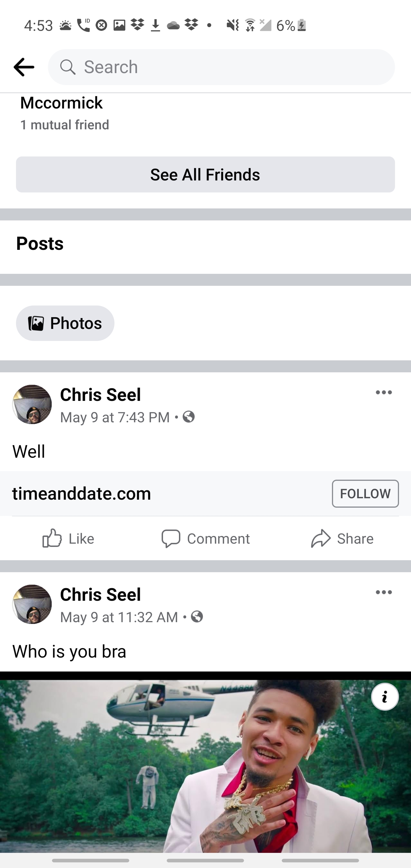Open options menu for 7:43 PM post

click(x=384, y=393)
